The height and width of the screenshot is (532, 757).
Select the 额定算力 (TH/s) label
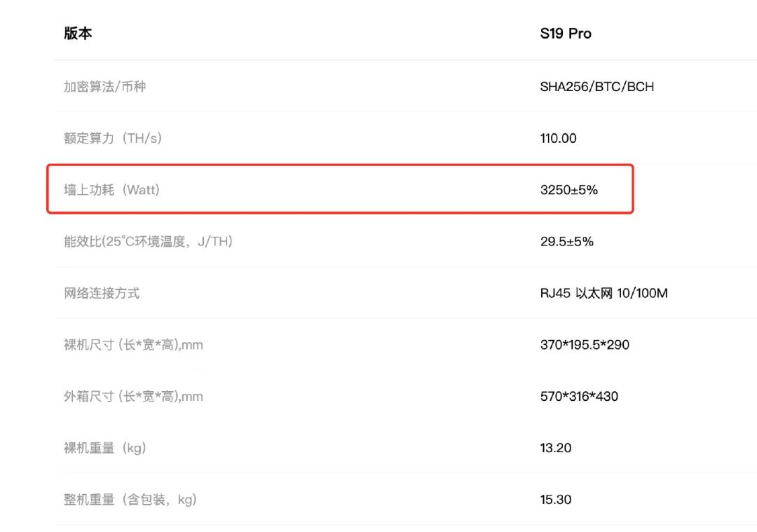coord(113,138)
